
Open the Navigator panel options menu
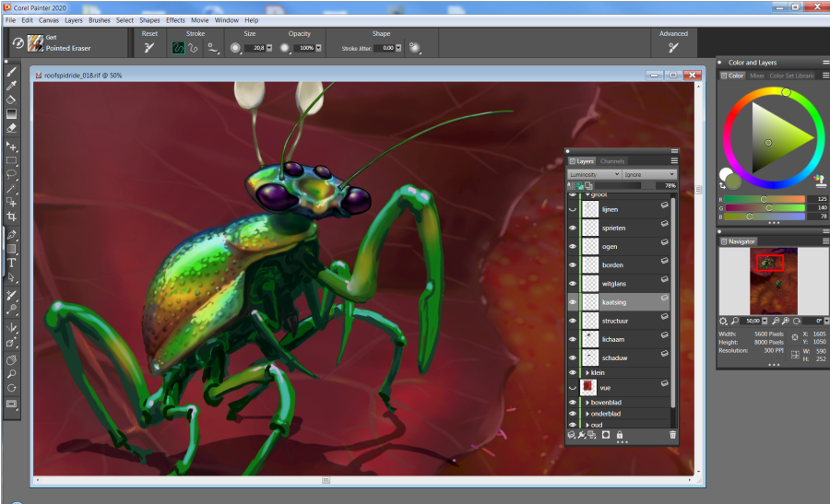click(825, 241)
